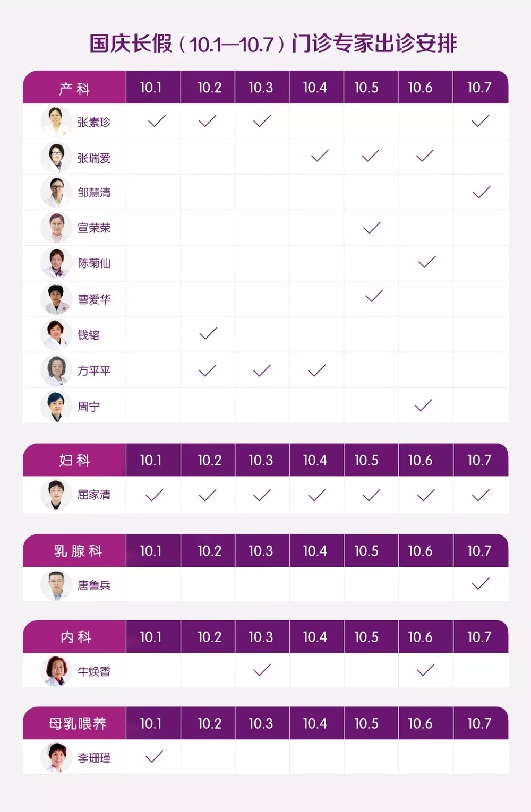Viewport: 531px width, 812px height.
Task: Click 周宁's doctor avatar
Action: click(56, 406)
